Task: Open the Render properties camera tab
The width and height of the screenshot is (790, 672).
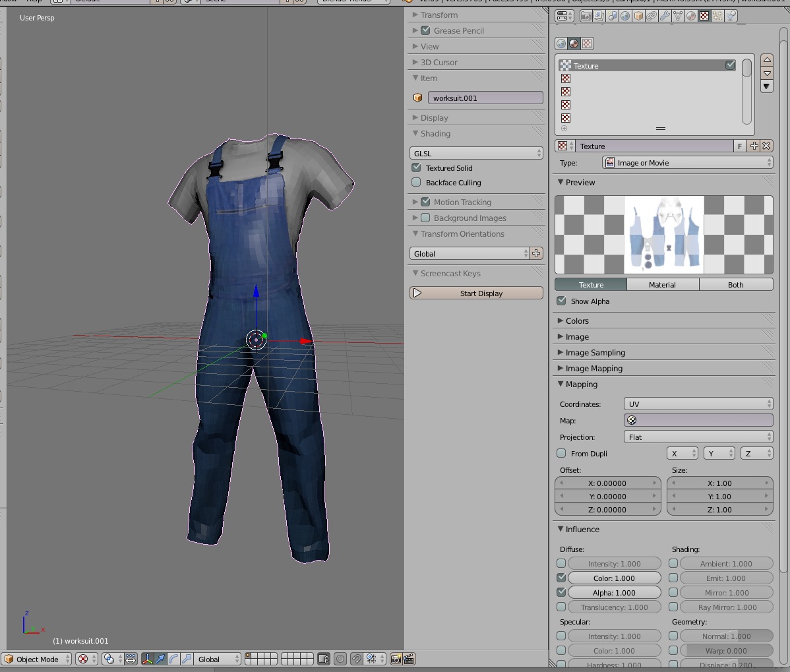Action: [586, 16]
